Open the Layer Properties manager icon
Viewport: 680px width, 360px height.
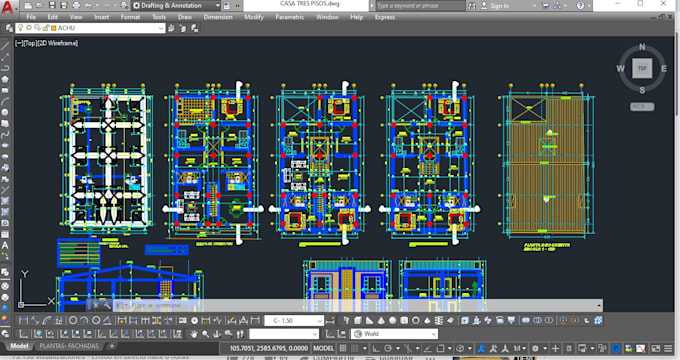[9, 28]
